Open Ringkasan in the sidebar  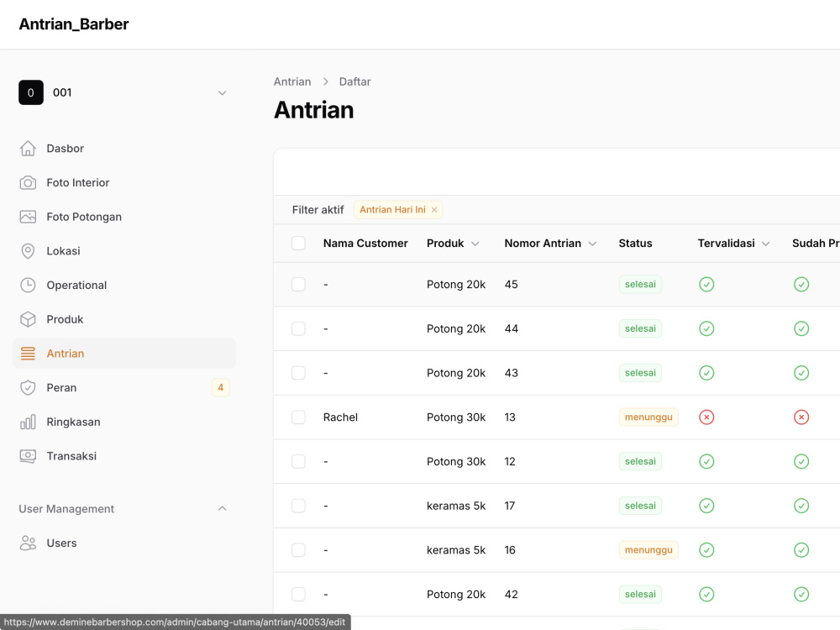pos(124,423)
